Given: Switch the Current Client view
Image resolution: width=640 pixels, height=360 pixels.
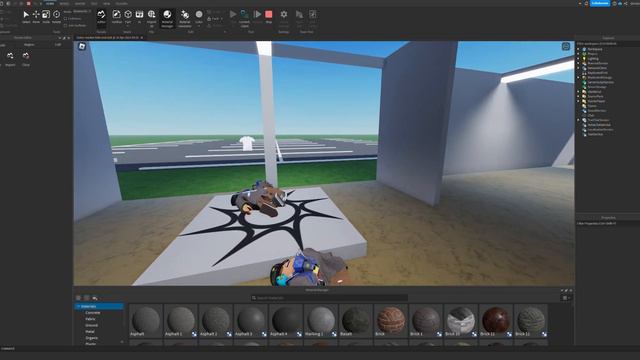Looking at the screenshot, I should (x=244, y=18).
